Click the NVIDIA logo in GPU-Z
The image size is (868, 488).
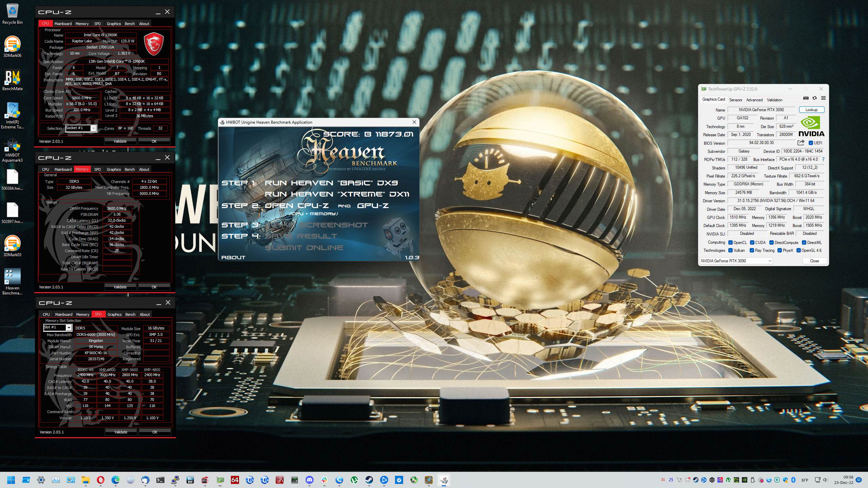click(x=811, y=126)
